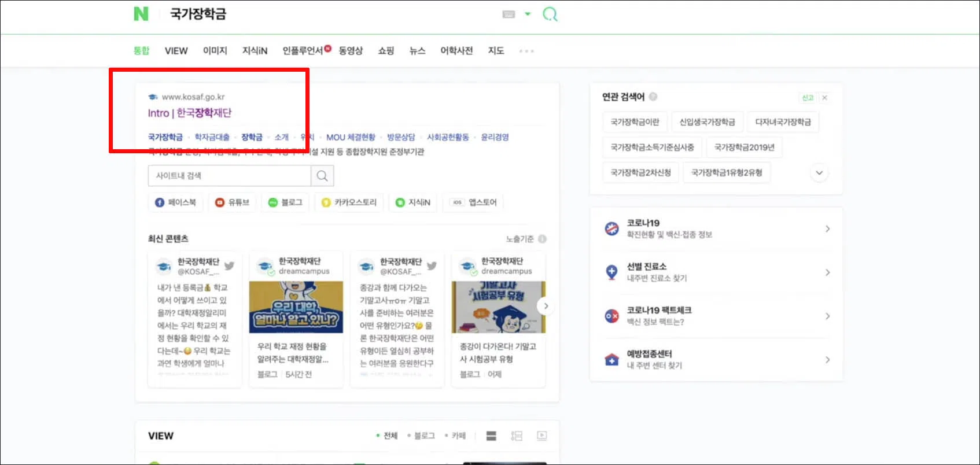This screenshot has width=980, height=465.
Task: Open the 지도 tab
Action: (x=496, y=51)
